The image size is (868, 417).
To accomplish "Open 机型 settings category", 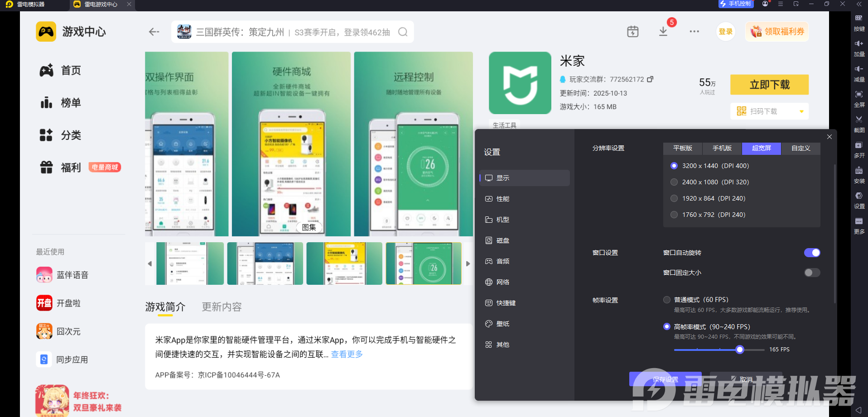I will (525, 220).
